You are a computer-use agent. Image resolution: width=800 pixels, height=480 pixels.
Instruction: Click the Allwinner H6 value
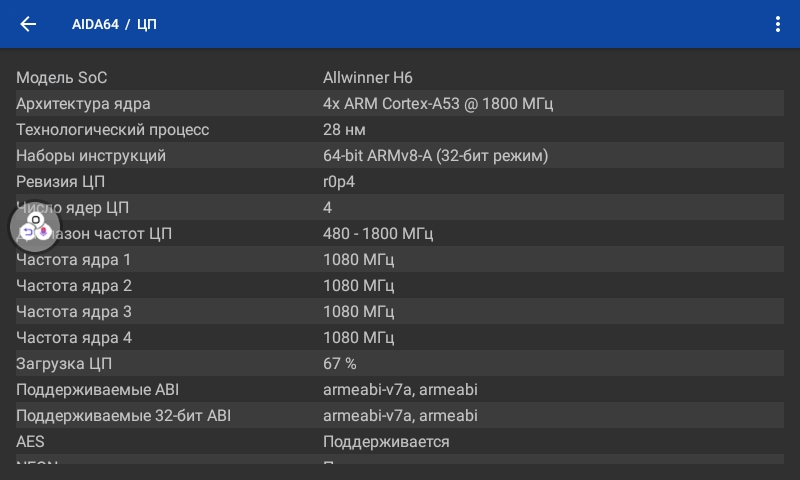click(x=368, y=77)
